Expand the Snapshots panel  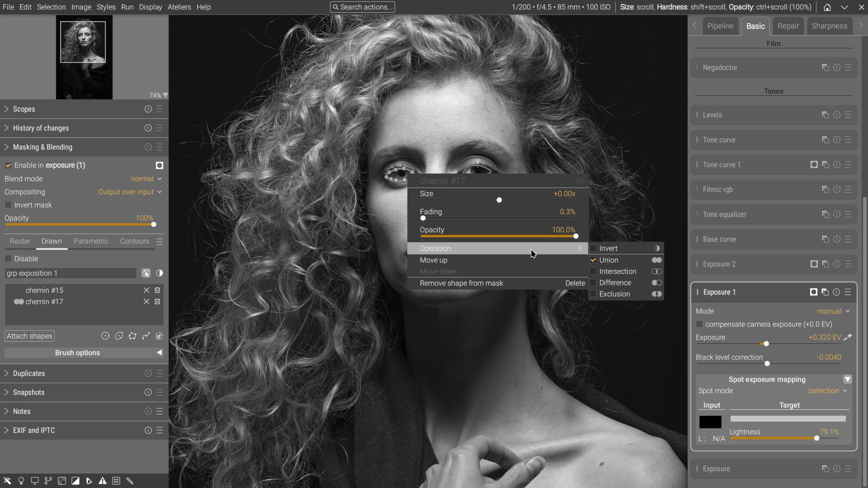6,392
